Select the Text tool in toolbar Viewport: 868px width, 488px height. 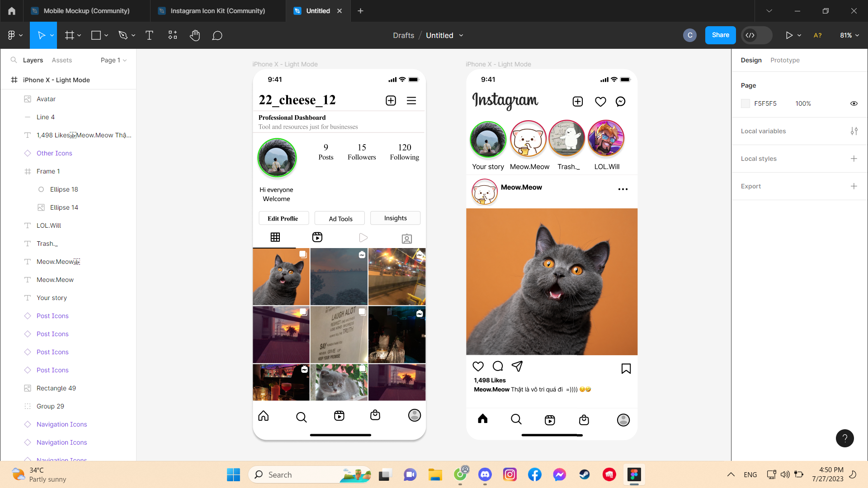(x=149, y=35)
